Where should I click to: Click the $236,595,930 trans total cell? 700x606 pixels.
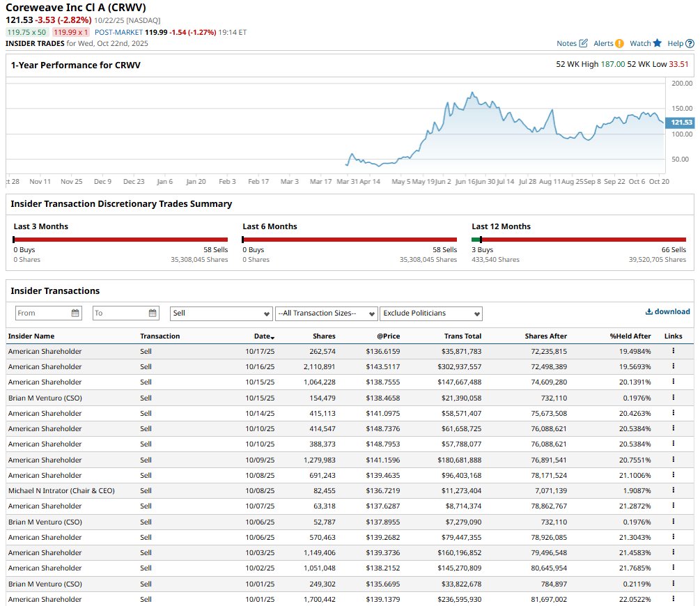(460, 599)
